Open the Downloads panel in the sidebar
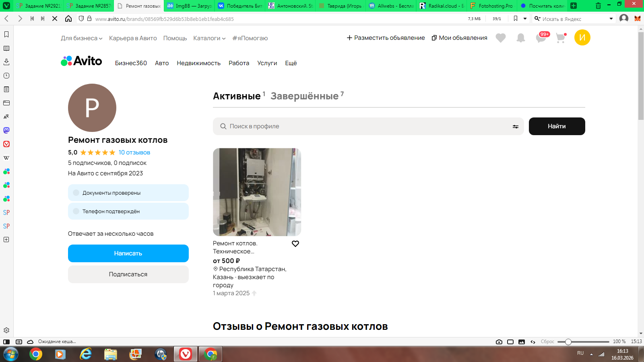644x362 pixels. (x=6, y=62)
